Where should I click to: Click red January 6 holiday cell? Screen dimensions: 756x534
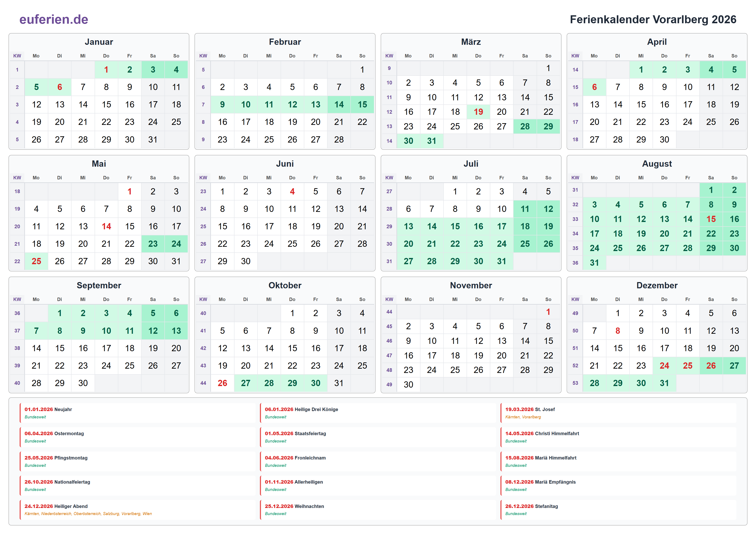coord(60,87)
